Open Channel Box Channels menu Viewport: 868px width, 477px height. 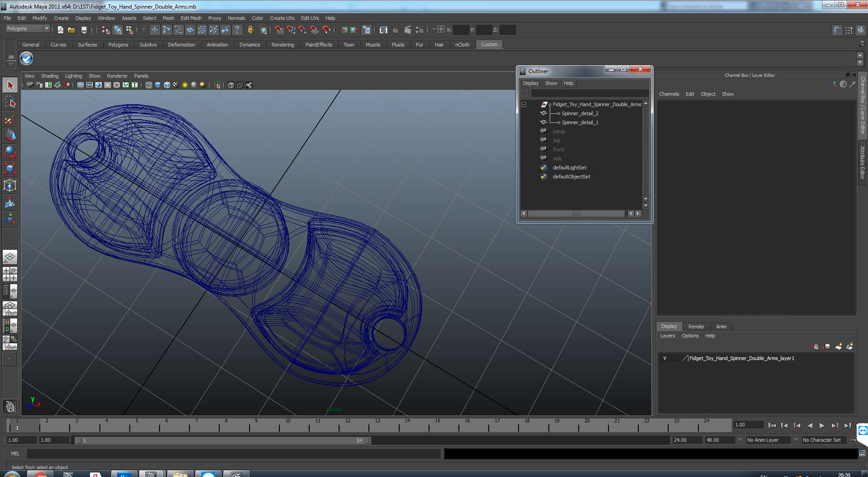pyautogui.click(x=669, y=94)
